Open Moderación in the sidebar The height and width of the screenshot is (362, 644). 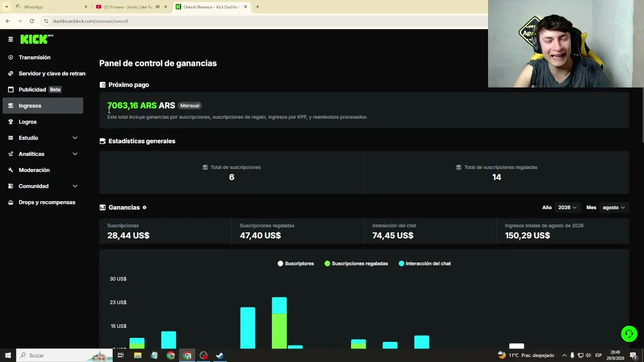[x=43, y=170]
